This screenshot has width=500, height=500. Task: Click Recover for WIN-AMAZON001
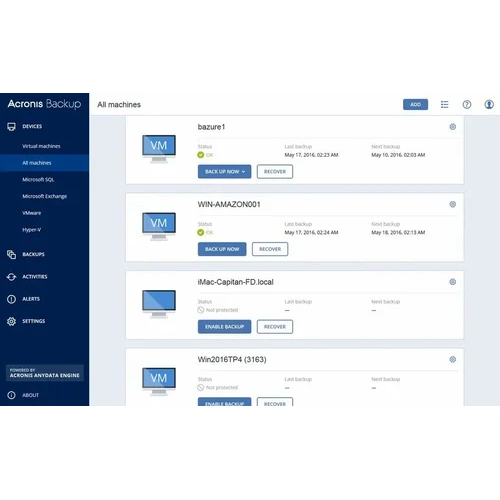[270, 249]
